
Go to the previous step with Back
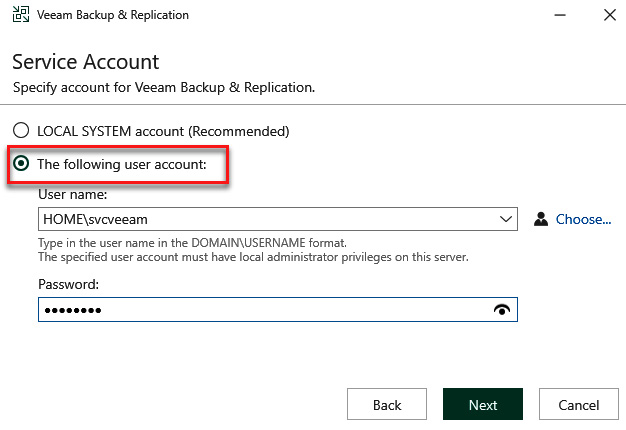[x=387, y=404]
